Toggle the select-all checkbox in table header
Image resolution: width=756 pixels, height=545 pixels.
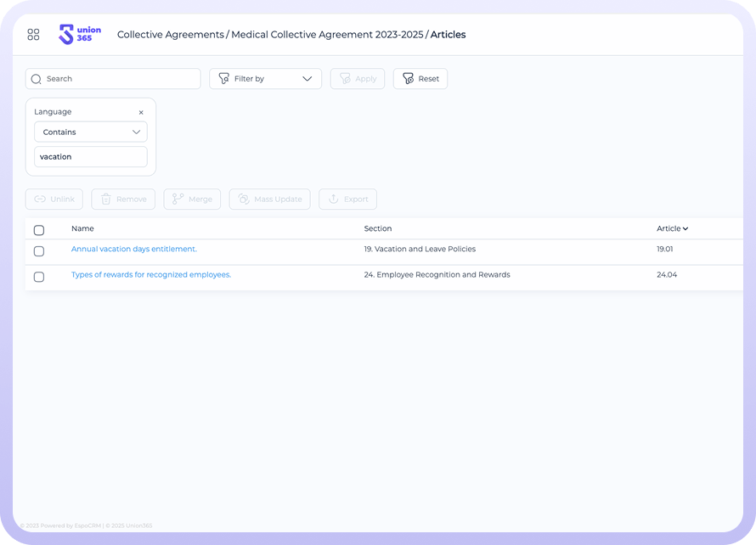click(x=39, y=230)
